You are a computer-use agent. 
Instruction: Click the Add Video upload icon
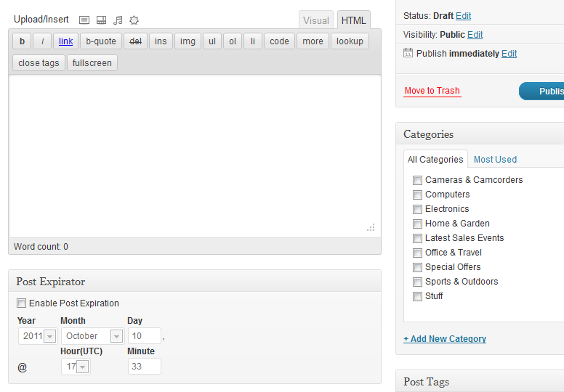point(102,20)
